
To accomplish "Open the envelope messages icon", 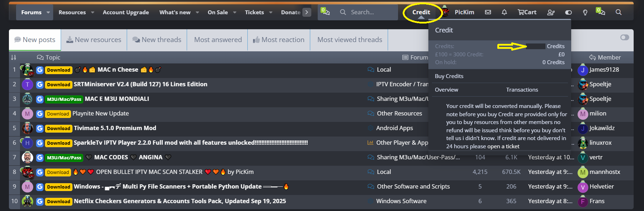I will [x=488, y=12].
